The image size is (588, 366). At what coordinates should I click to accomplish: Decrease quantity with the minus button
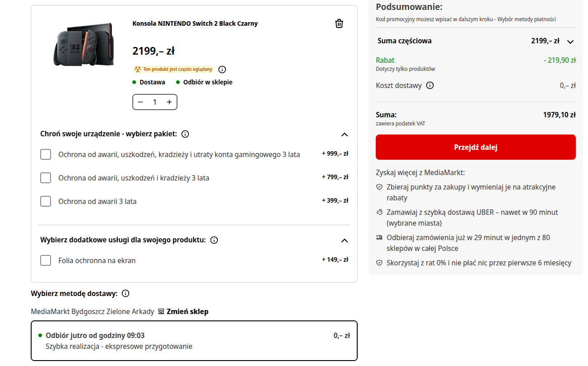(x=140, y=102)
